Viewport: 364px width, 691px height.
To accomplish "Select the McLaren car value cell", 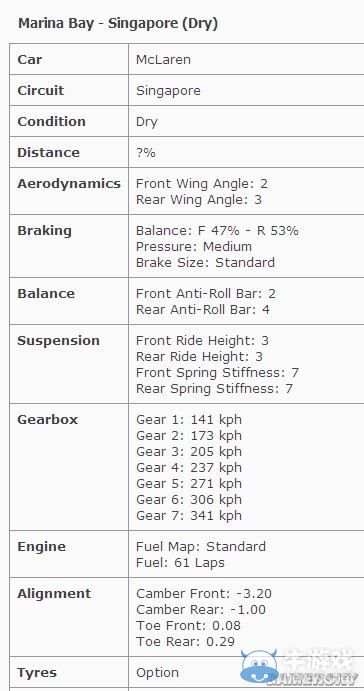I will (x=246, y=59).
